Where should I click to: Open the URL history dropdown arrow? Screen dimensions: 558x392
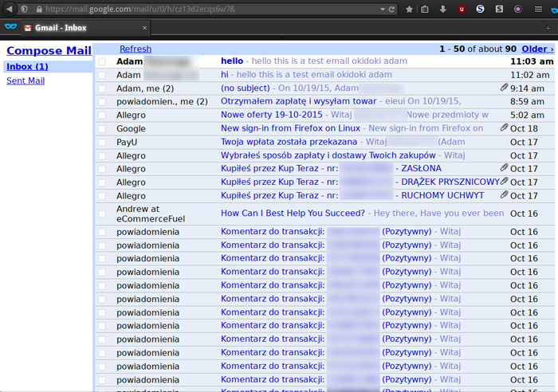click(383, 10)
